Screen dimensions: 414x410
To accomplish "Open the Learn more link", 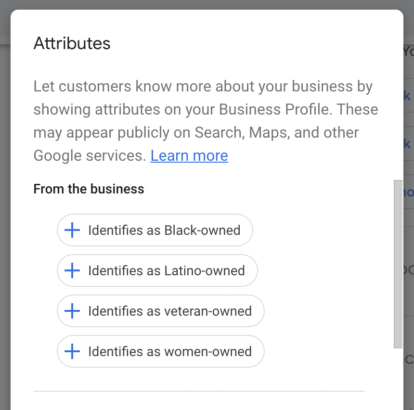I will coord(189,156).
